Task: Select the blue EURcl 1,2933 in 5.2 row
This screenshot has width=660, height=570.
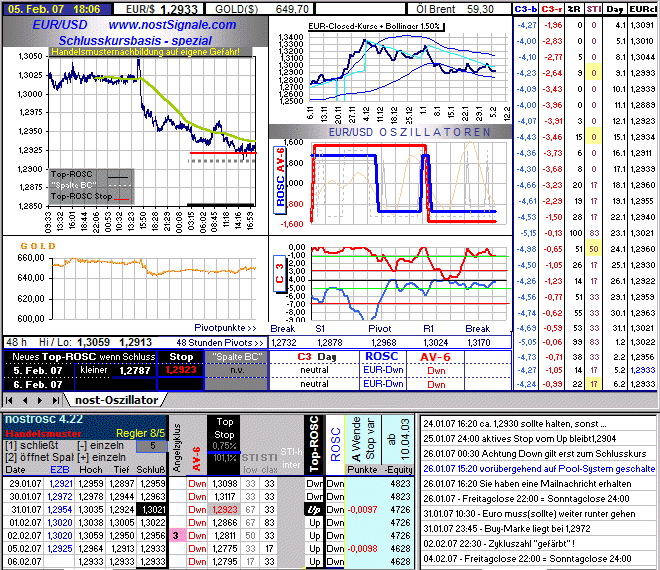Action: click(642, 369)
